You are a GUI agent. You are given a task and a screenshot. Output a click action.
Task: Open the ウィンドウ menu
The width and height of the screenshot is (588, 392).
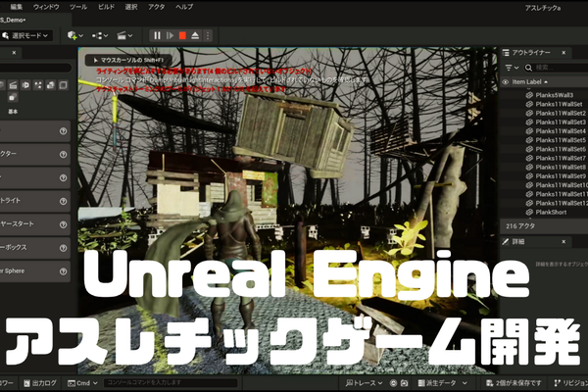(x=46, y=7)
